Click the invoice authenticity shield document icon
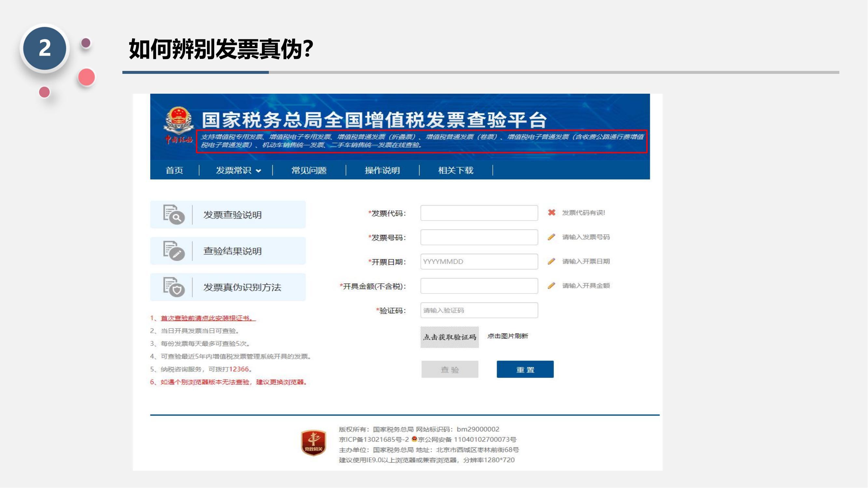Image resolution: width=868 pixels, height=488 pixels. point(174,287)
